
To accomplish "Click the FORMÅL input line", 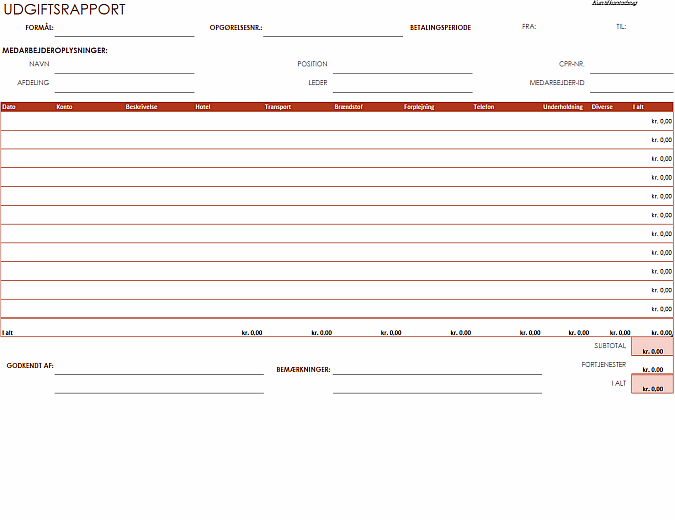I will [124, 28].
